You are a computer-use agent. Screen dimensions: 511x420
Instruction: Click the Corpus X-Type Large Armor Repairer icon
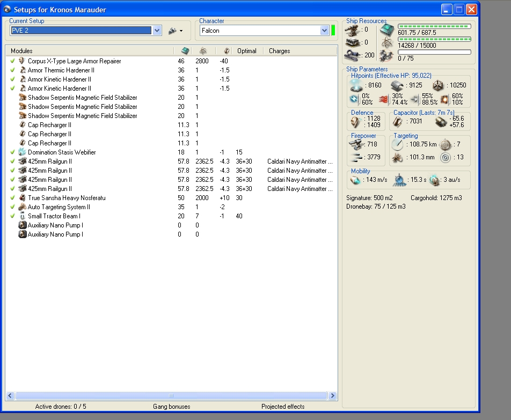(22, 61)
